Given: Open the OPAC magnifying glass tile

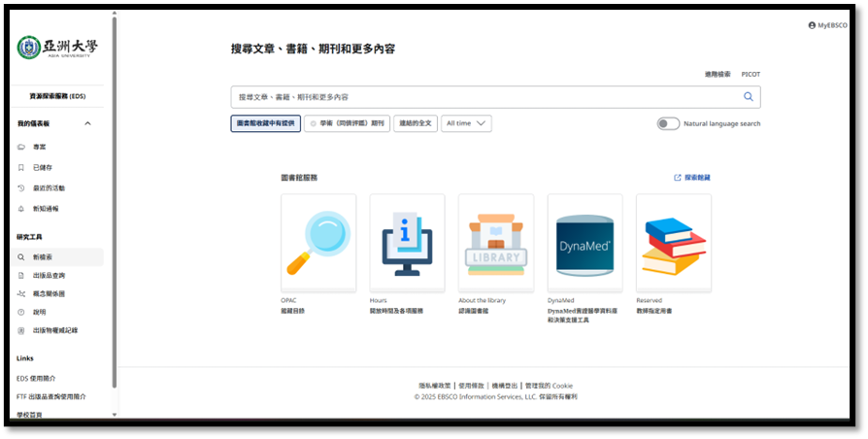Looking at the screenshot, I should click(x=318, y=243).
